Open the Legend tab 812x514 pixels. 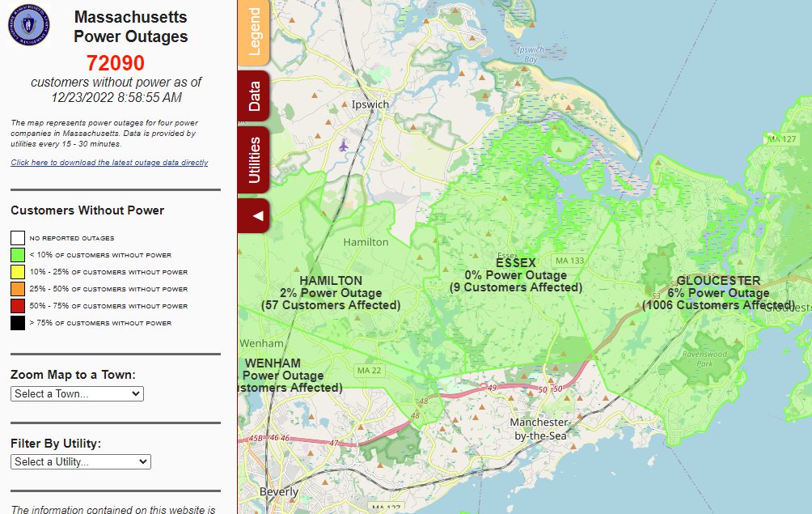253,32
